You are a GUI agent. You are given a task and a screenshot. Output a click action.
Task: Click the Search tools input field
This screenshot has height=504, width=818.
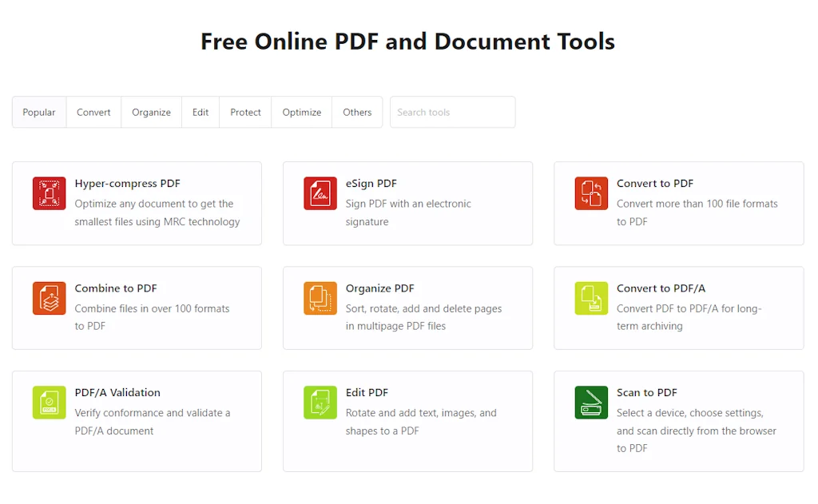click(x=452, y=112)
